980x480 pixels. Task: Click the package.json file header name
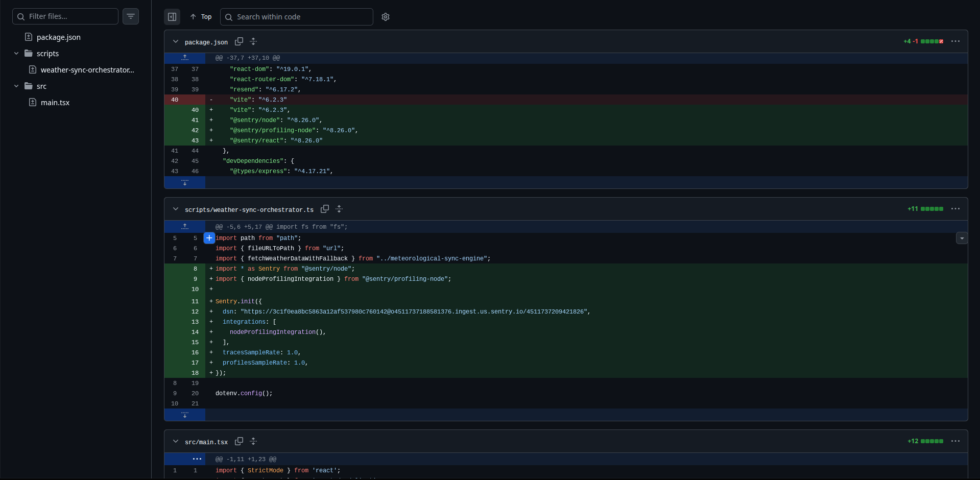206,42
